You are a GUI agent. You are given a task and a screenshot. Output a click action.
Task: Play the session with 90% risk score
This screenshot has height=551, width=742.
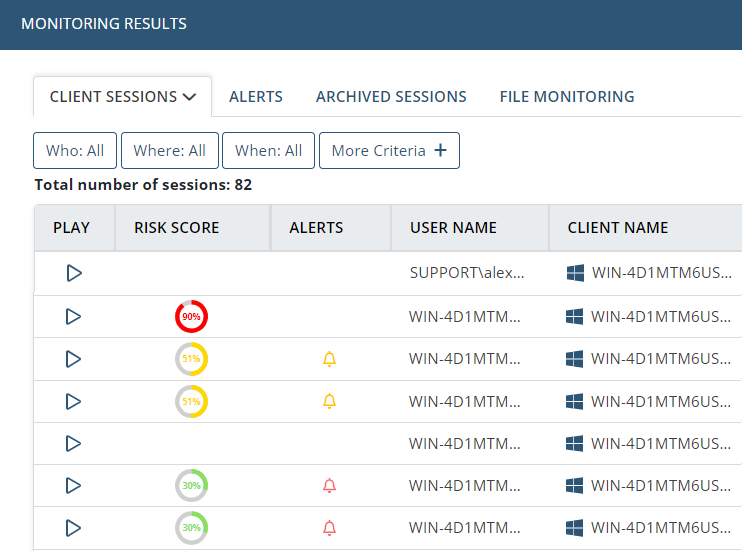73,316
